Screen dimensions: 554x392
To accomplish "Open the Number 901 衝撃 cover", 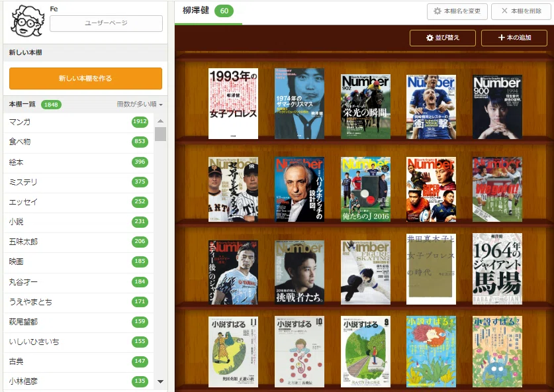I will point(431,107).
